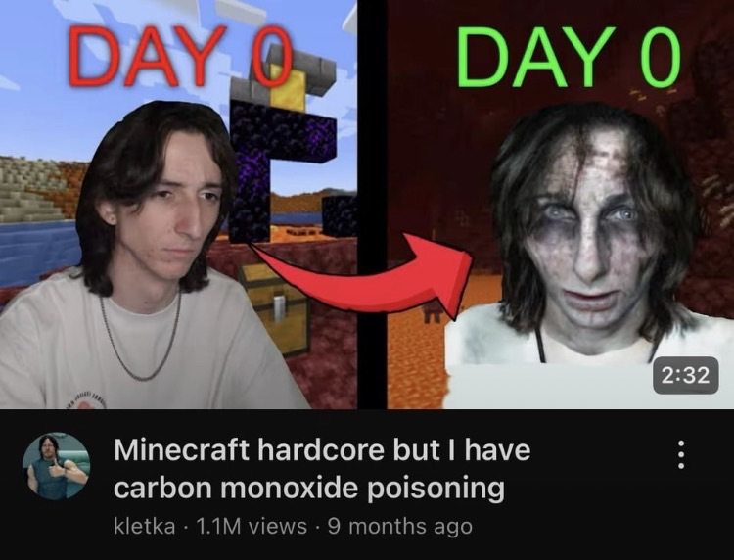Open the Minecraft hardcore video title
Image resolution: width=734 pixels, height=560 pixels.
(x=322, y=469)
